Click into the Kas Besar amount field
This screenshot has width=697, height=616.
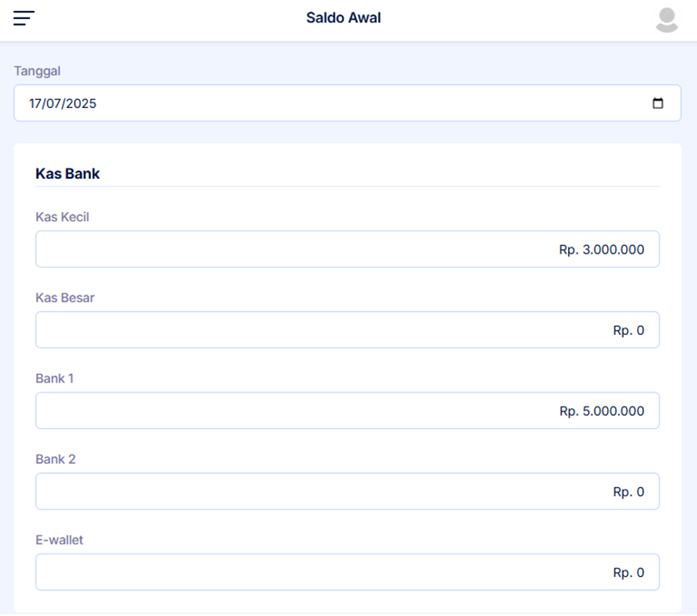coord(347,330)
